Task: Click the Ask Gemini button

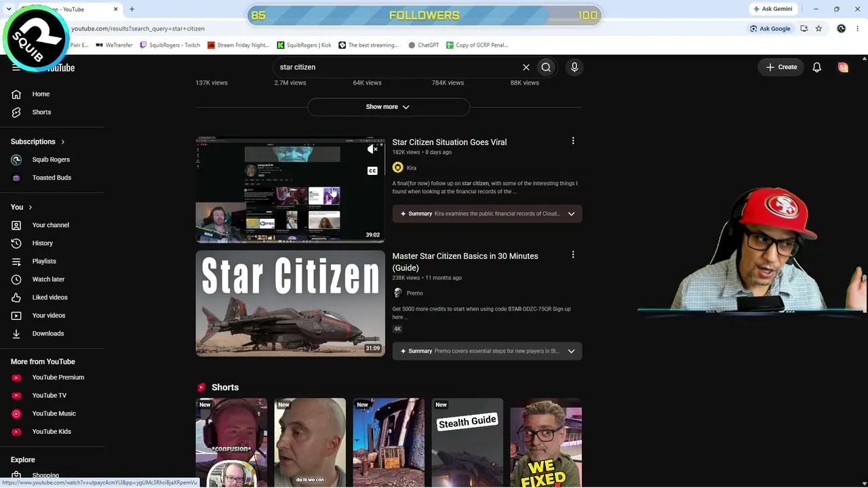Action: [x=772, y=9]
